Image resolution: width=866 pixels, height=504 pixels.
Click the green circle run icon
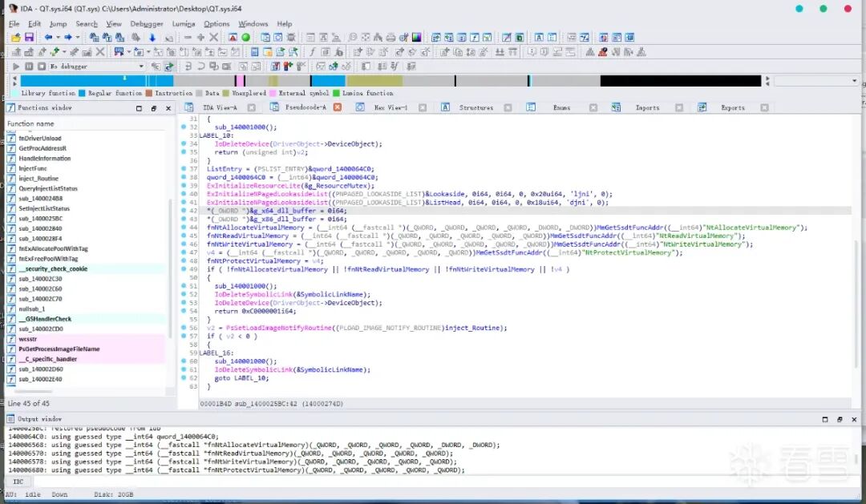point(246,38)
